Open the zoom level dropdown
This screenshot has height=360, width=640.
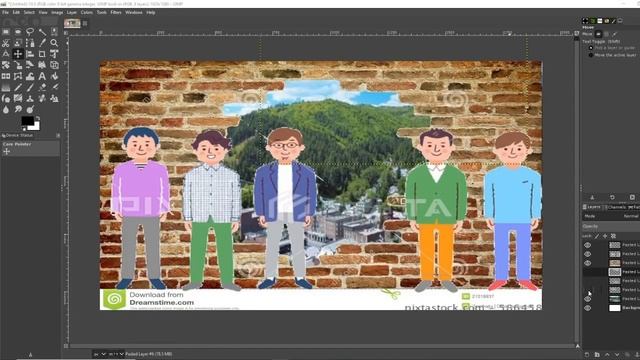pos(116,354)
